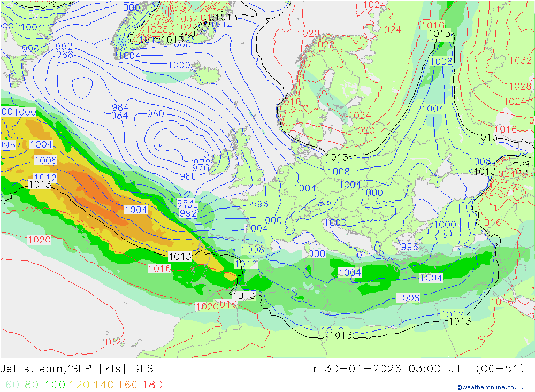Image resolution: width=535 pixels, height=392 pixels.
Task: Select the 80 kts legend value
Action: (x=32, y=385)
